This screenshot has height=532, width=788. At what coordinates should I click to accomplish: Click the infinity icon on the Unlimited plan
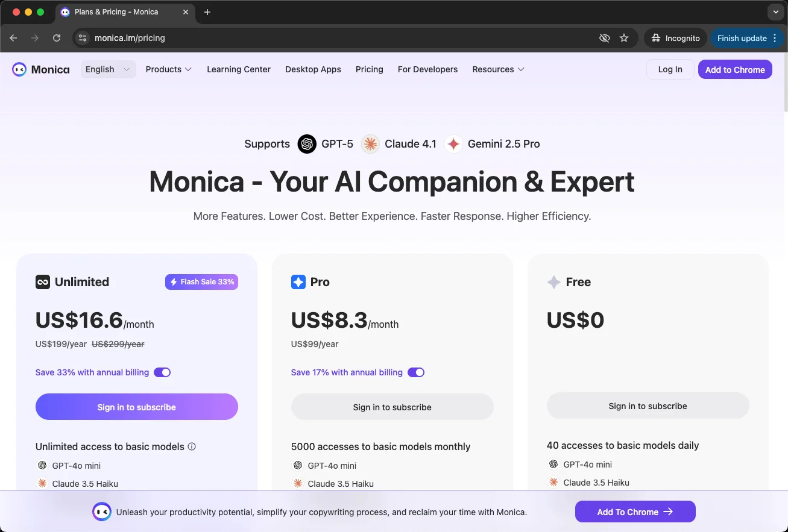pyautogui.click(x=42, y=281)
